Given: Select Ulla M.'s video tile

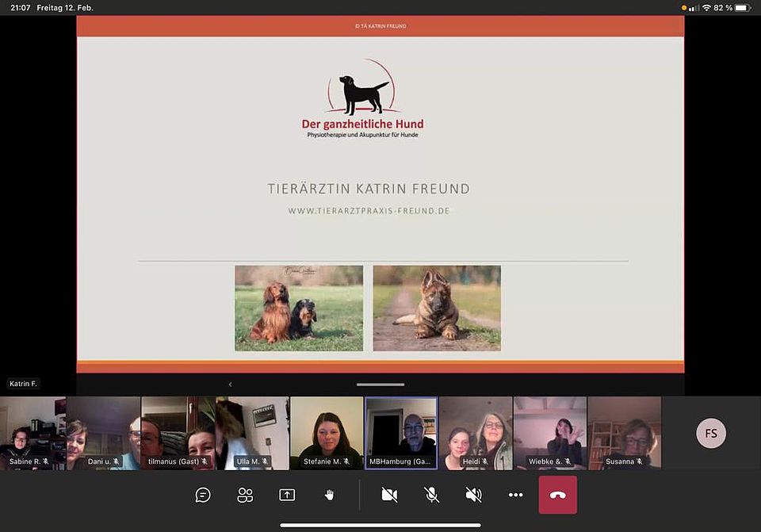Looking at the screenshot, I should click(x=252, y=433).
